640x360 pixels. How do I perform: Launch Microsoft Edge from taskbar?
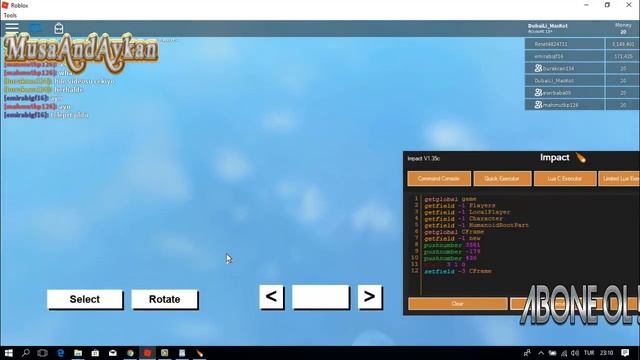[x=60, y=353]
